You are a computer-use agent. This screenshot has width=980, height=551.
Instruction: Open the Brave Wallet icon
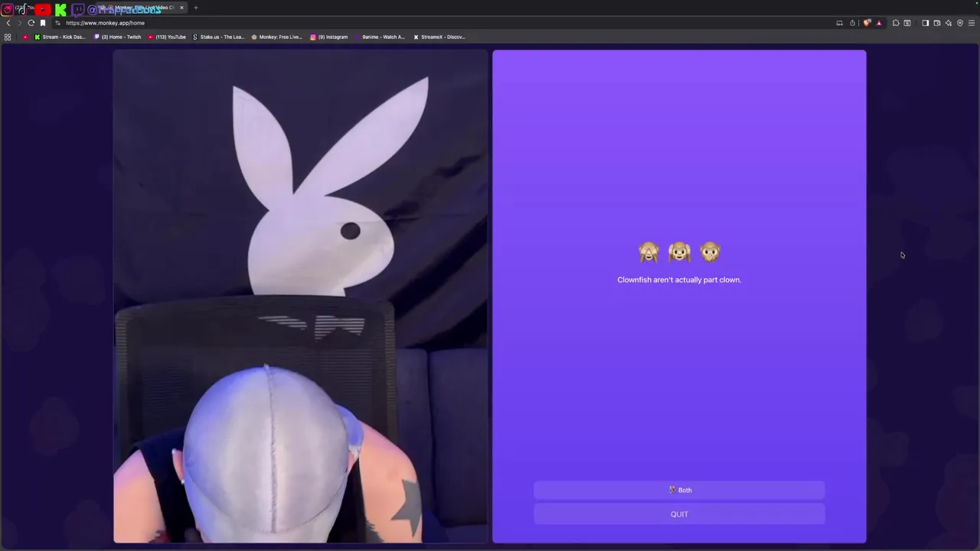(x=936, y=23)
